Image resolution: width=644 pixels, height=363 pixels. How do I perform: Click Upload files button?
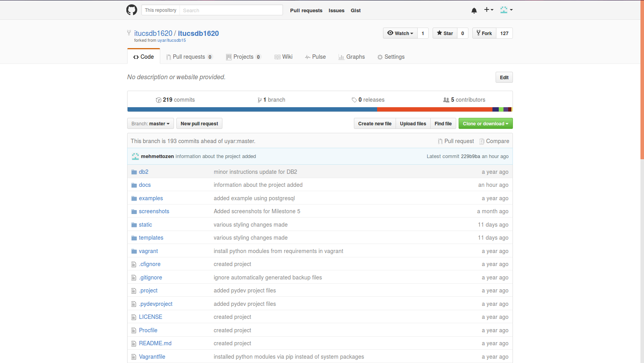(413, 123)
